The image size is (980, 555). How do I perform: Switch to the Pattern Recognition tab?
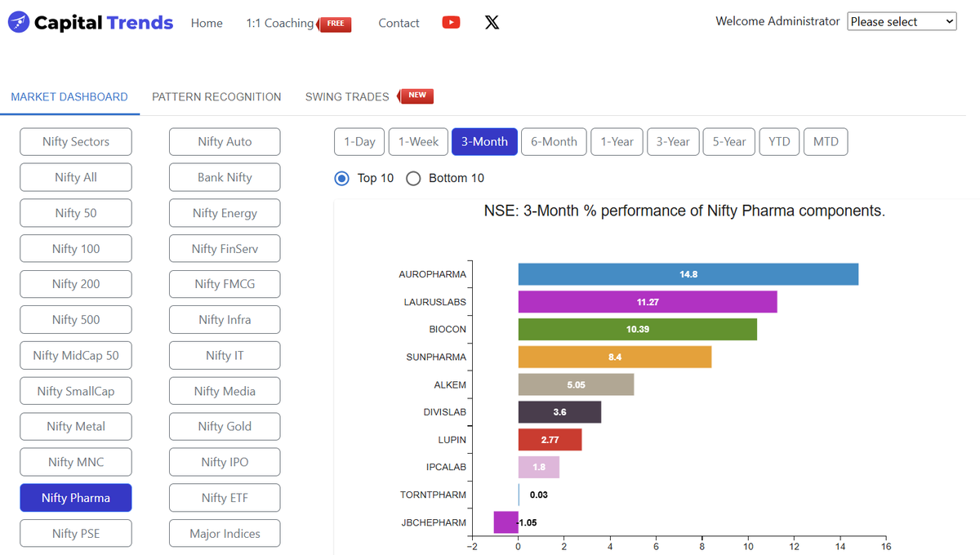pos(216,96)
